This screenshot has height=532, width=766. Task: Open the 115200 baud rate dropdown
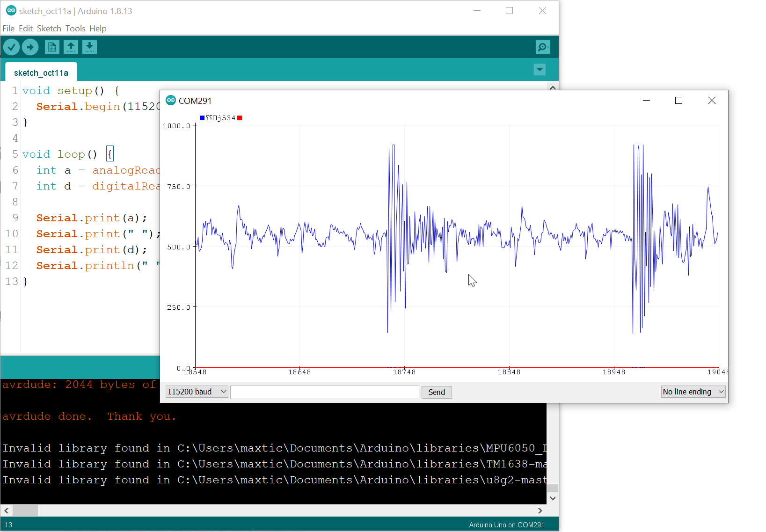pyautogui.click(x=197, y=392)
